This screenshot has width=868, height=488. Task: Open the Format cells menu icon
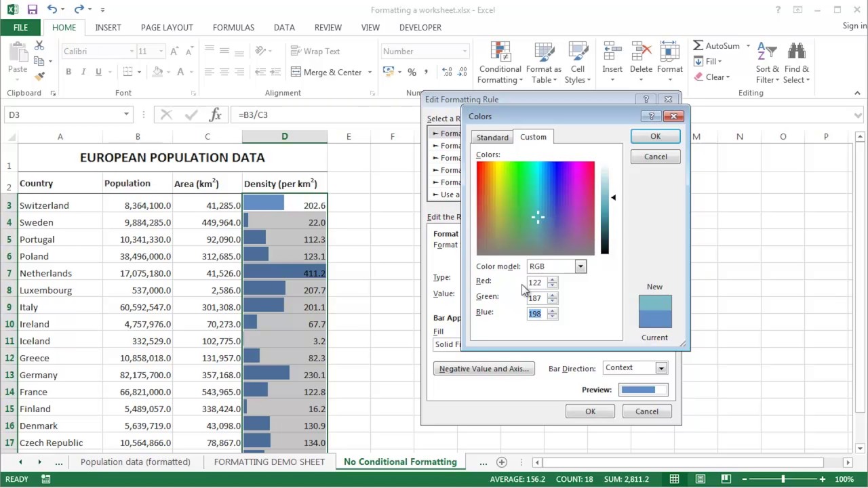pos(669,52)
